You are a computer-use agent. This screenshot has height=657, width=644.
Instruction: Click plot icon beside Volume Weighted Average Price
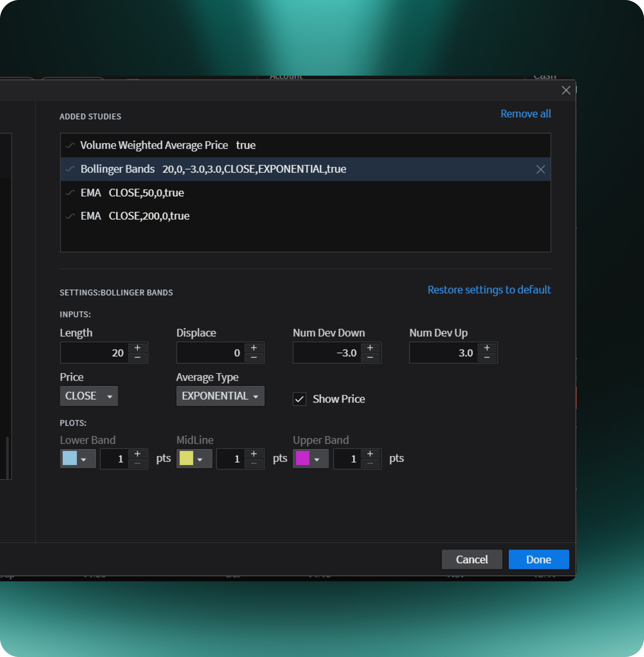point(70,145)
